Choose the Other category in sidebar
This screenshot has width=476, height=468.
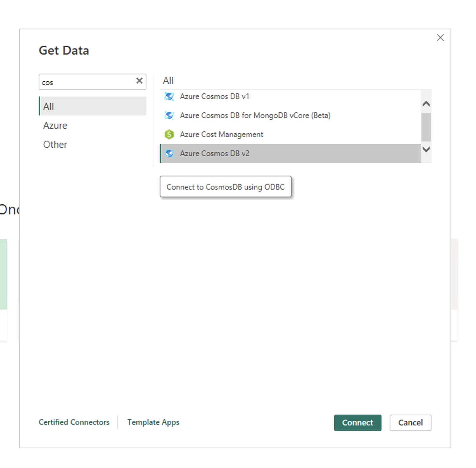point(93,145)
